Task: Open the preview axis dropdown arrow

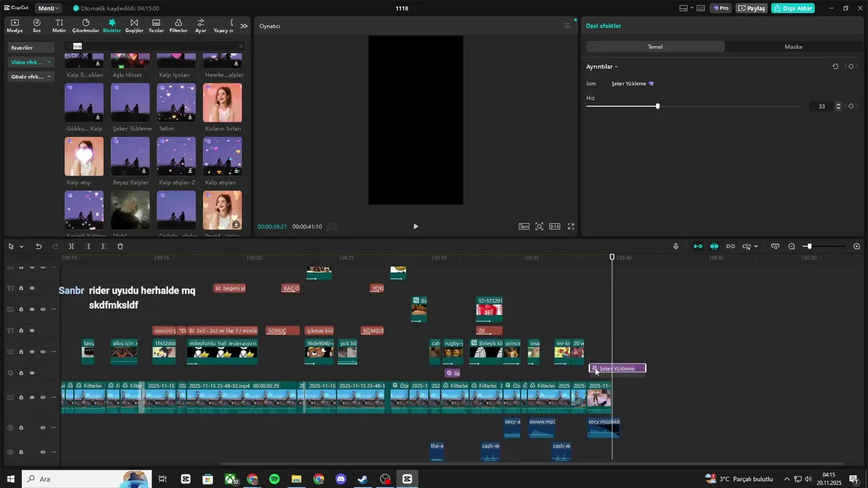Action: coord(755,246)
